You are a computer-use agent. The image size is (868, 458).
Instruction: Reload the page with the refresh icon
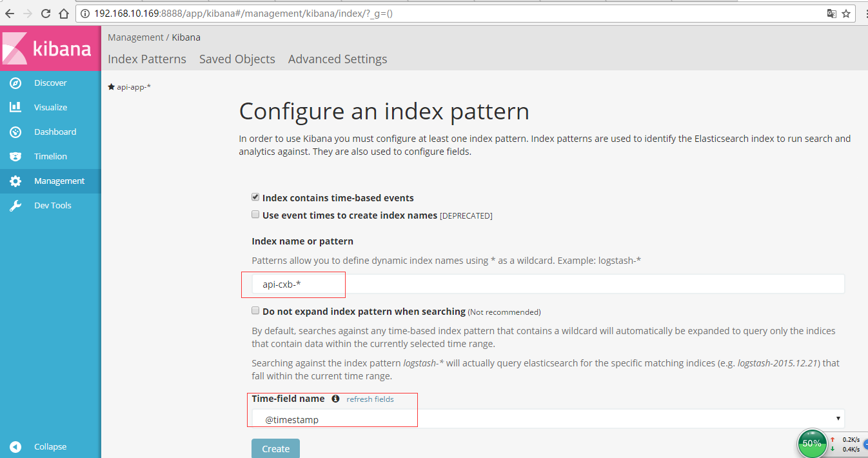[45, 14]
